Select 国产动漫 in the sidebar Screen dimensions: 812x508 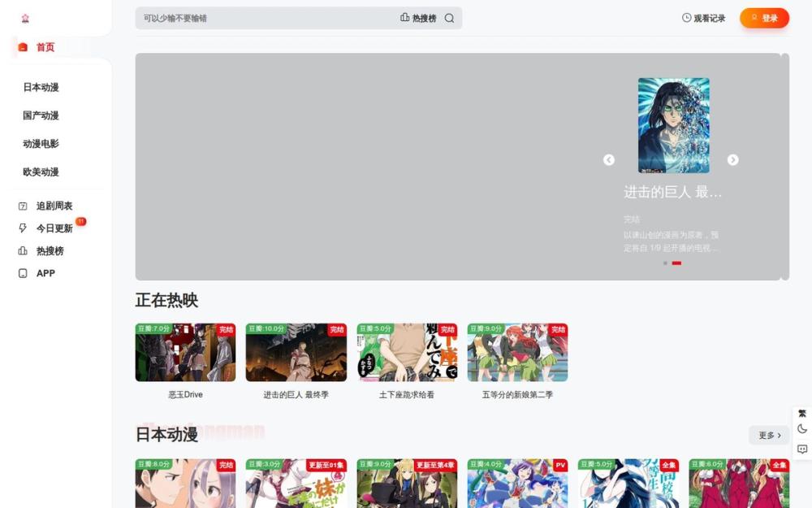41,115
